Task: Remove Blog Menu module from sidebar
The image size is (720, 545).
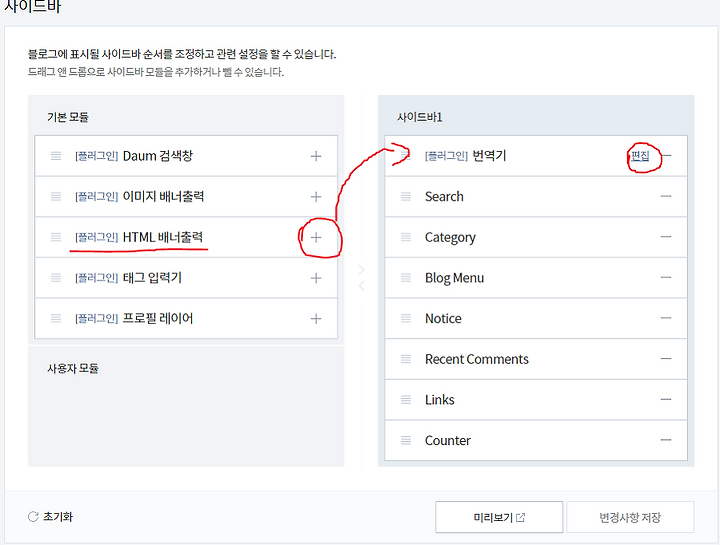Action: coord(666,277)
